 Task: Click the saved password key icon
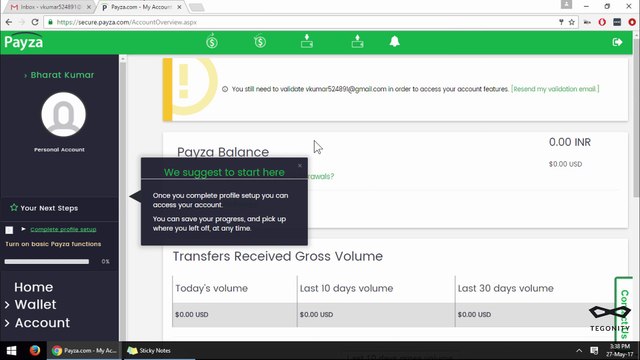561,22
